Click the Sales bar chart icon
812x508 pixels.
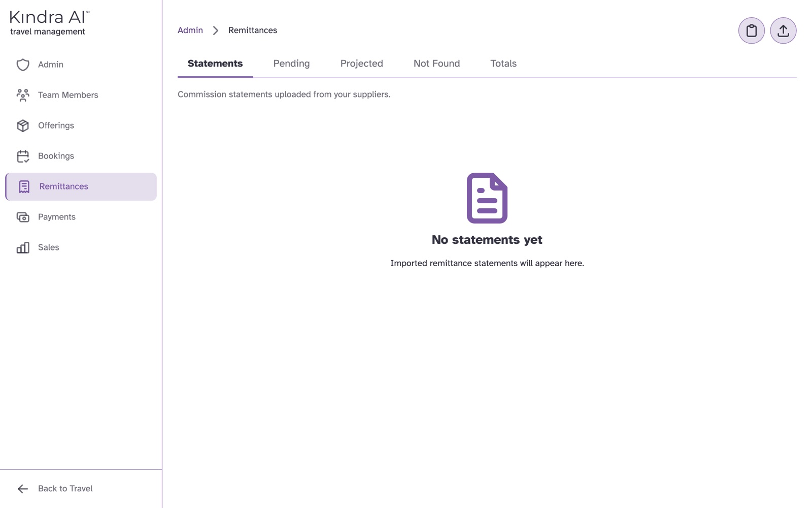(x=23, y=247)
